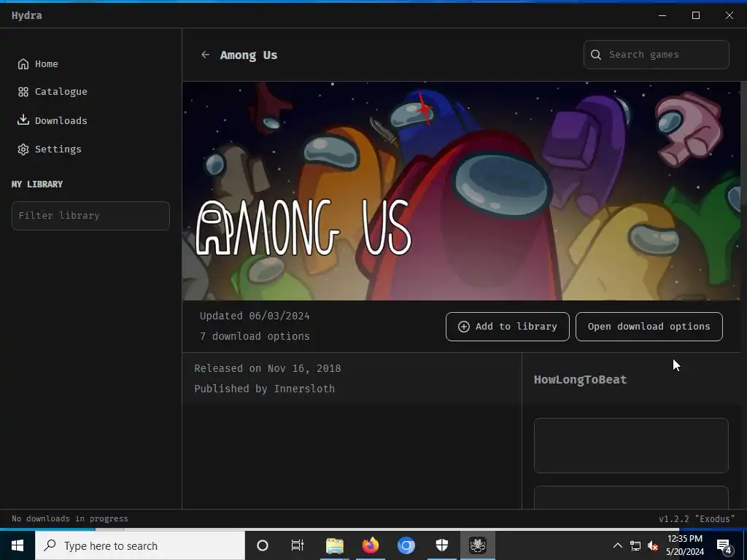The width and height of the screenshot is (747, 560).
Task: Click 'Released on Nov 16, 2018' text
Action: click(268, 368)
